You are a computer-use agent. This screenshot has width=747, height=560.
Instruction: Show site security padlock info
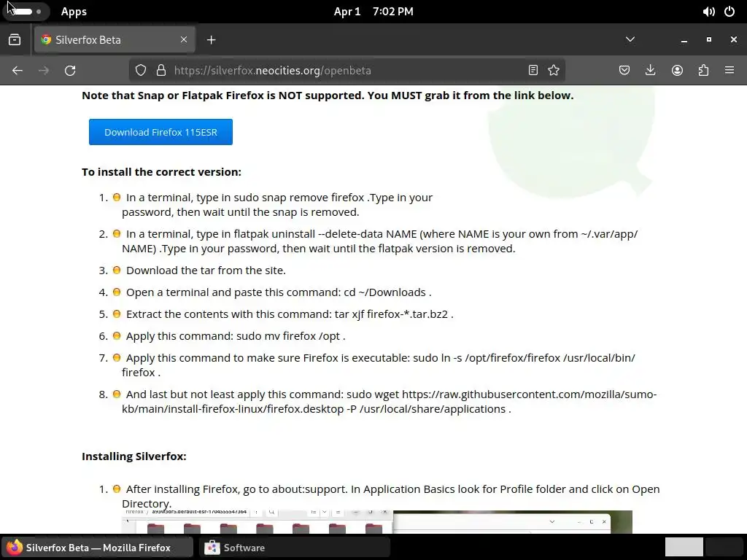[161, 71]
